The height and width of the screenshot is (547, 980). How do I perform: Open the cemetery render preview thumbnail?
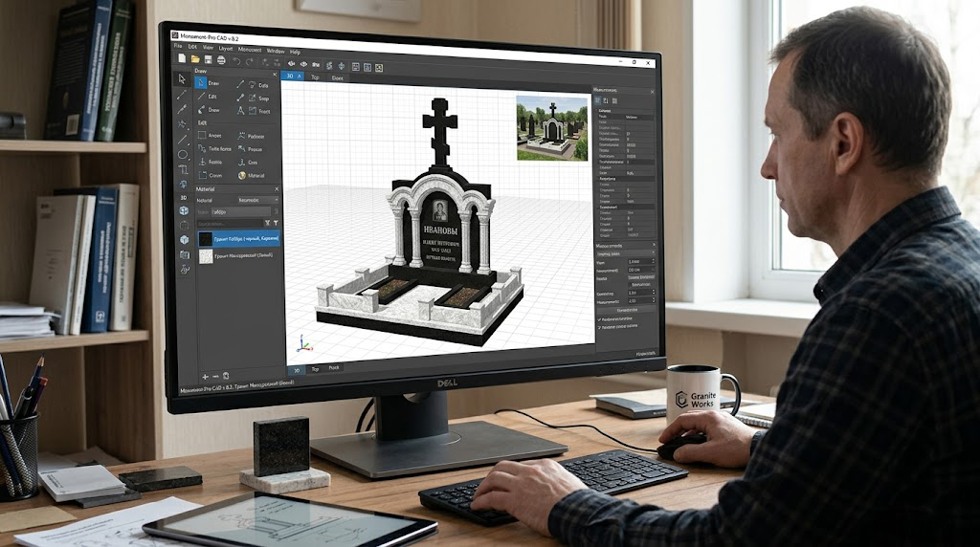[x=552, y=128]
